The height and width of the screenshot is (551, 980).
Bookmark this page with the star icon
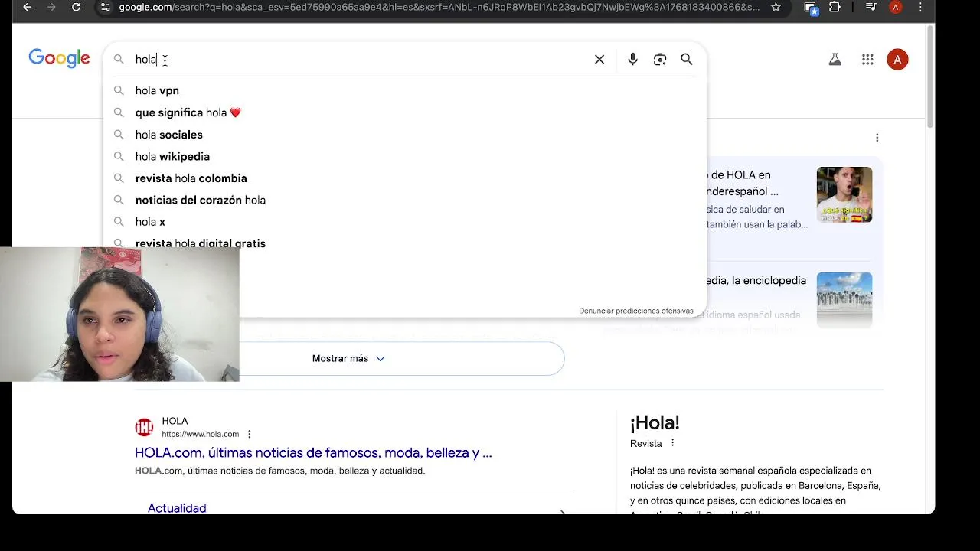coord(776,7)
